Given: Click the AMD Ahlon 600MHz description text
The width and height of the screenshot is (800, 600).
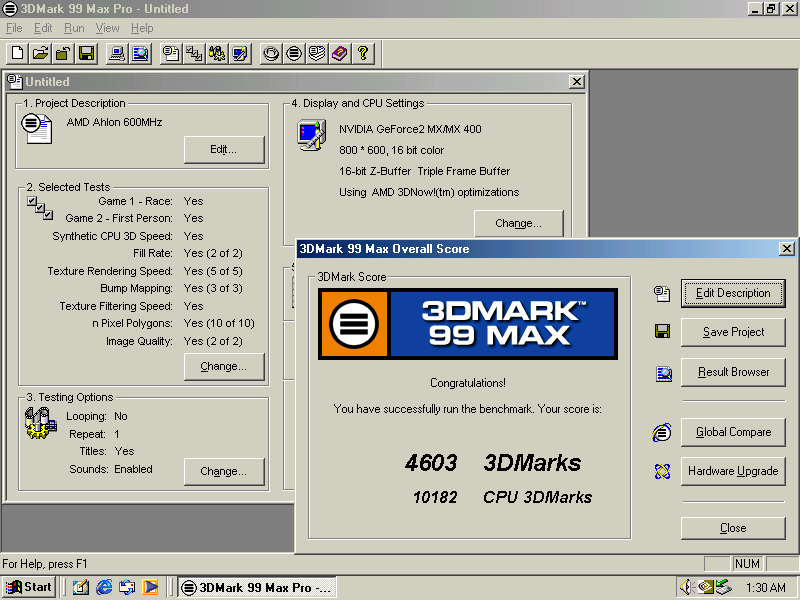Looking at the screenshot, I should click(x=114, y=122).
